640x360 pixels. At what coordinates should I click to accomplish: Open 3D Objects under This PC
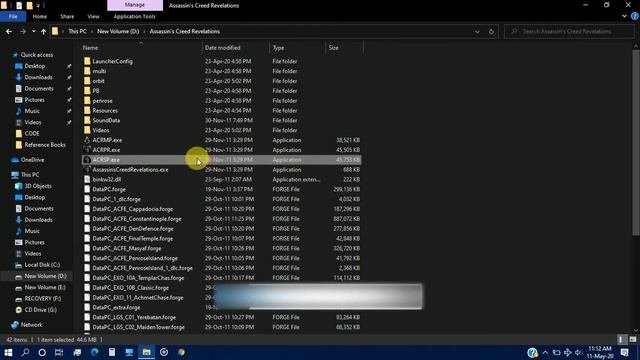click(38, 186)
